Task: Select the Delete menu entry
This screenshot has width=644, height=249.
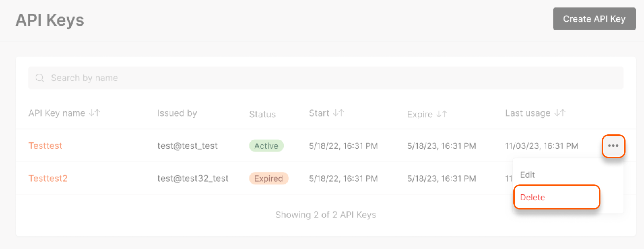Action: pos(532,197)
